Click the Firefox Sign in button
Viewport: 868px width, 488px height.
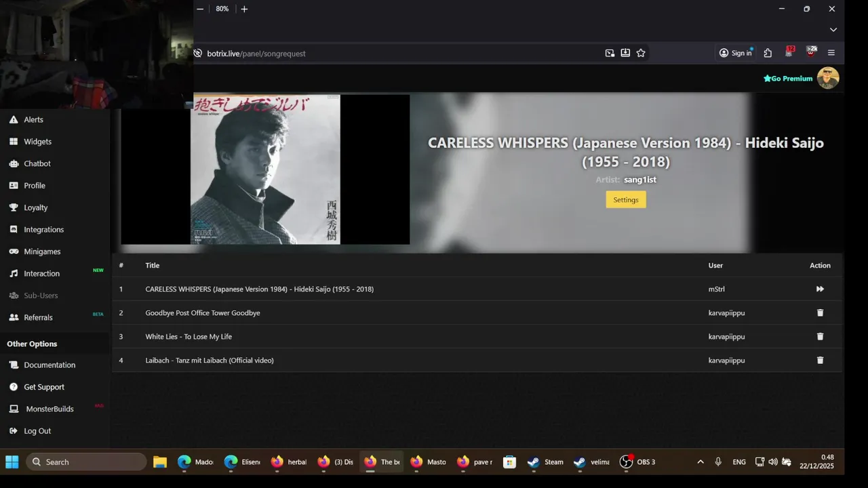click(736, 53)
